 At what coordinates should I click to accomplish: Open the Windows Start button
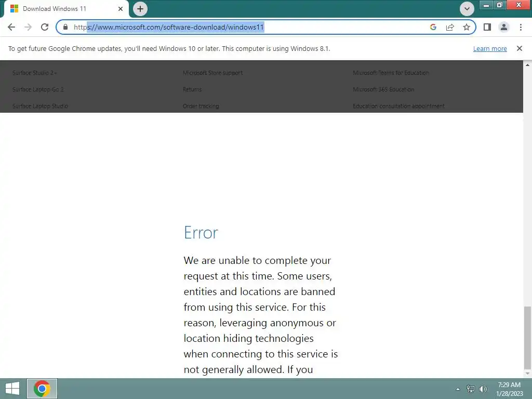tap(12, 389)
